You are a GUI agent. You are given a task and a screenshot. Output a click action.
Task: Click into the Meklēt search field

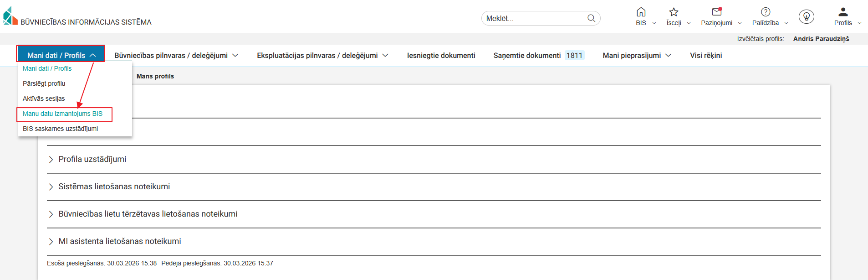click(x=533, y=18)
